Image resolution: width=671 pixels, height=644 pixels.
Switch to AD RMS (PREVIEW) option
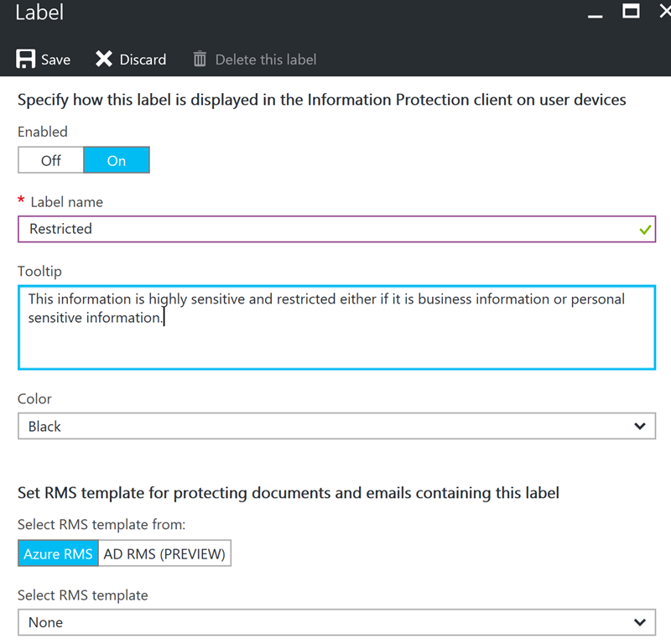pyautogui.click(x=164, y=553)
